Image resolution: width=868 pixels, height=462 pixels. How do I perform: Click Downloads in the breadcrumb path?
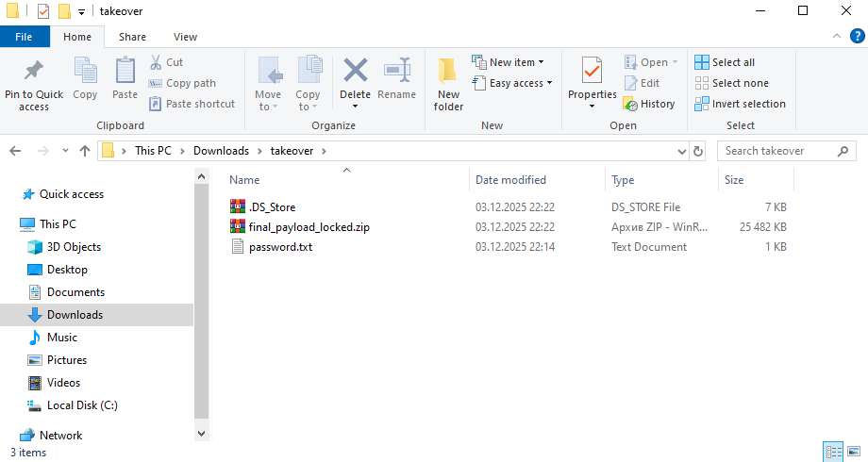pos(222,151)
